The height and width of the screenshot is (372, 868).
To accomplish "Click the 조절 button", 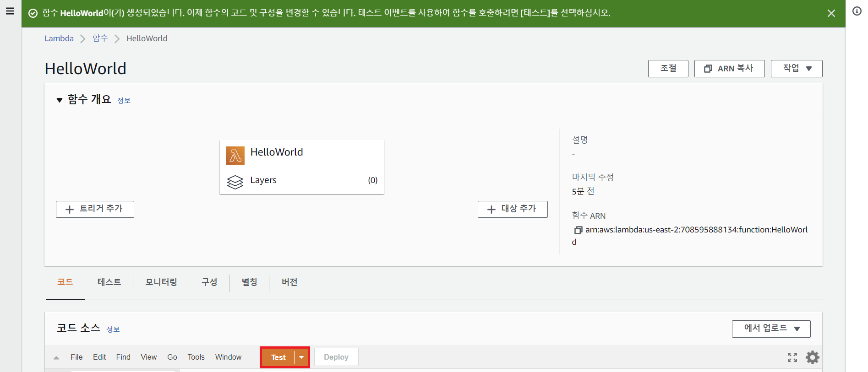I will tap(668, 69).
